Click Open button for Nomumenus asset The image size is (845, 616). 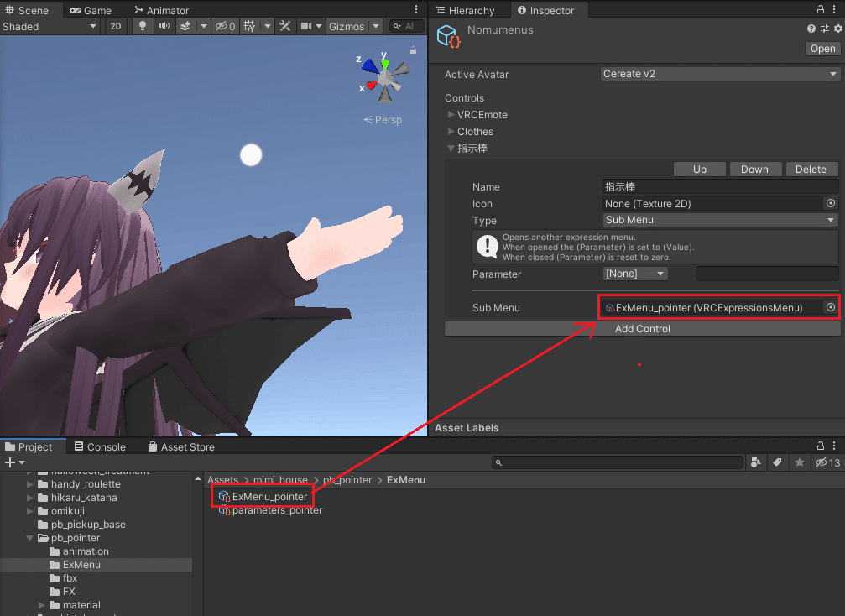tap(822, 49)
